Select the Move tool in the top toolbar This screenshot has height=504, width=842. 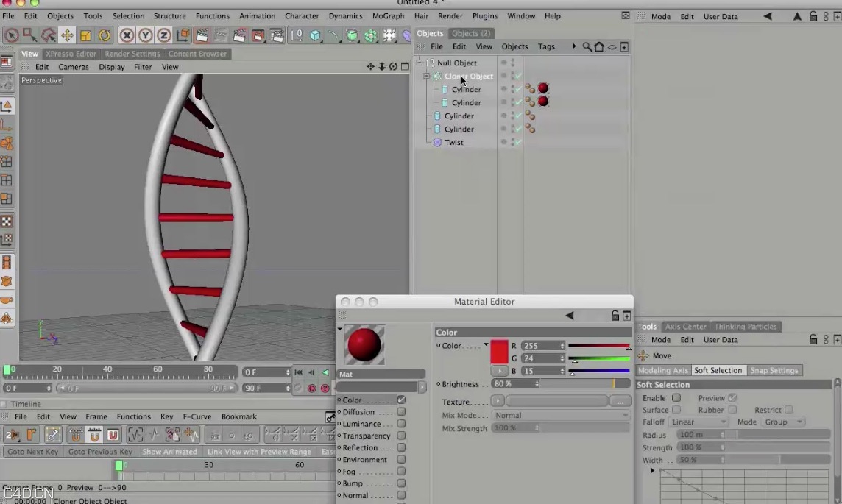(66, 35)
